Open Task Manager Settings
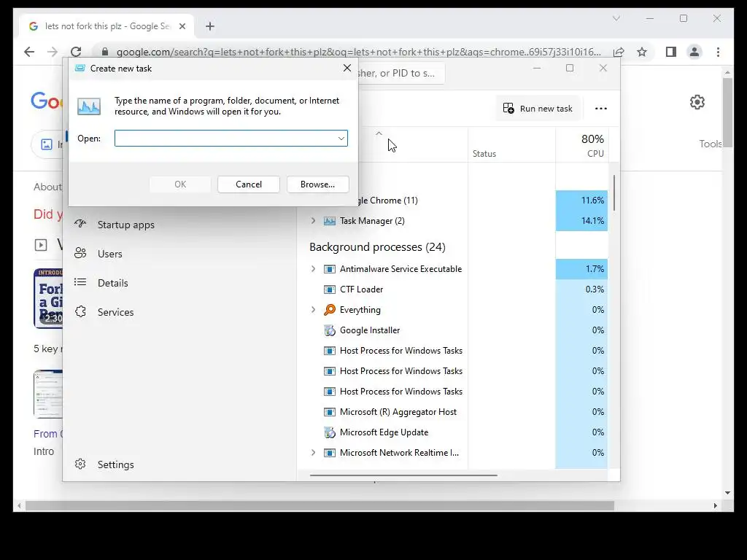Viewport: 747px width, 560px height. (x=115, y=464)
